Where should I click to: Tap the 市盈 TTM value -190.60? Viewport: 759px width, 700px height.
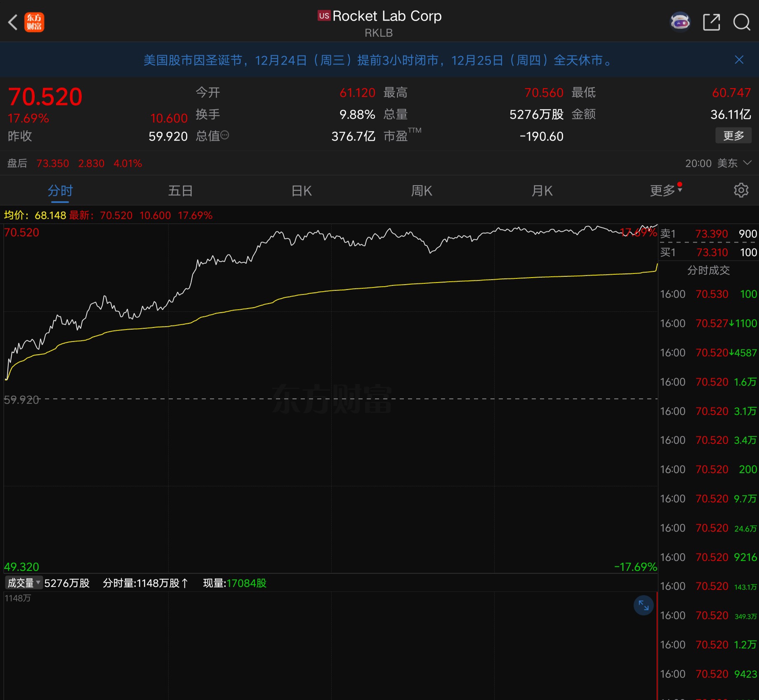pyautogui.click(x=542, y=137)
